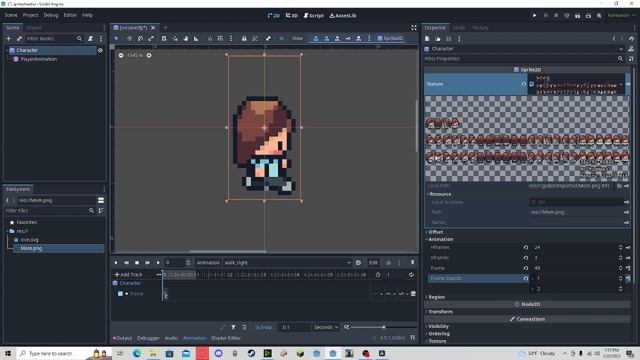The height and width of the screenshot is (360, 640).
Task: Open the Editor menu
Action: [70, 15]
